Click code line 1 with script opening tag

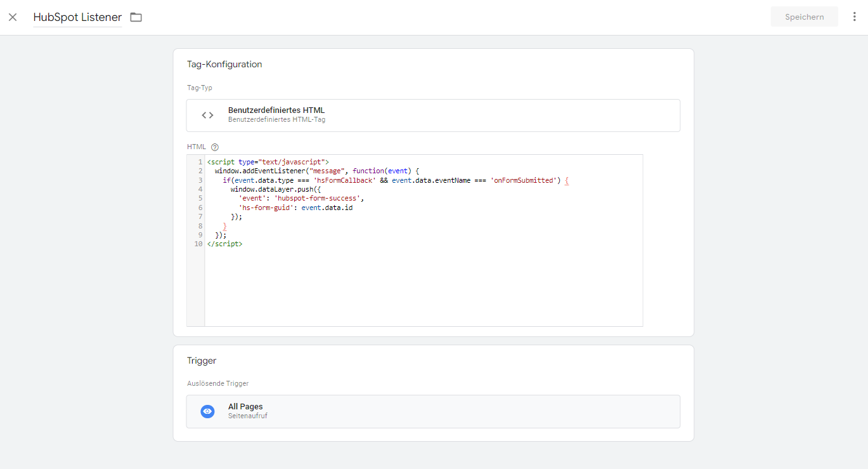268,162
